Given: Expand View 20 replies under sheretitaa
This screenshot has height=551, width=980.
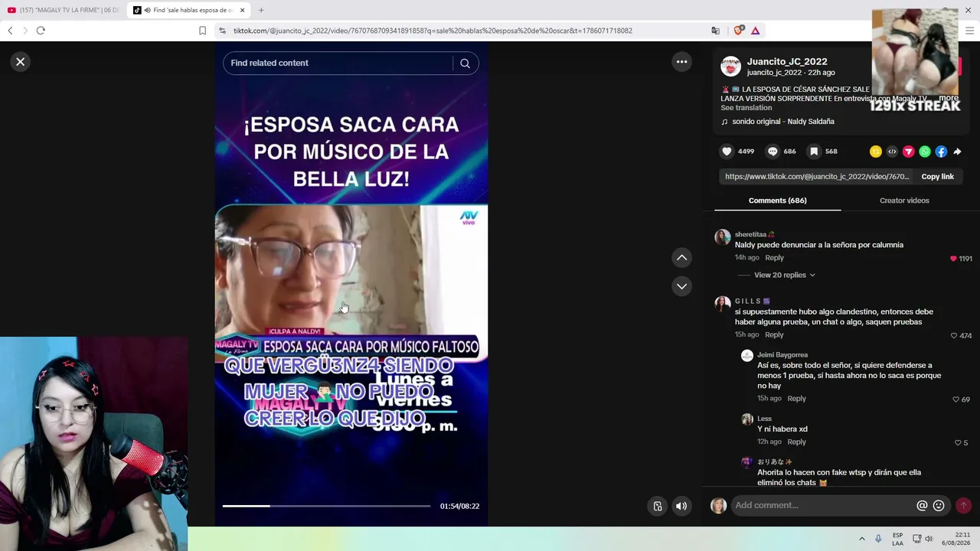Looking at the screenshot, I should coord(784,275).
